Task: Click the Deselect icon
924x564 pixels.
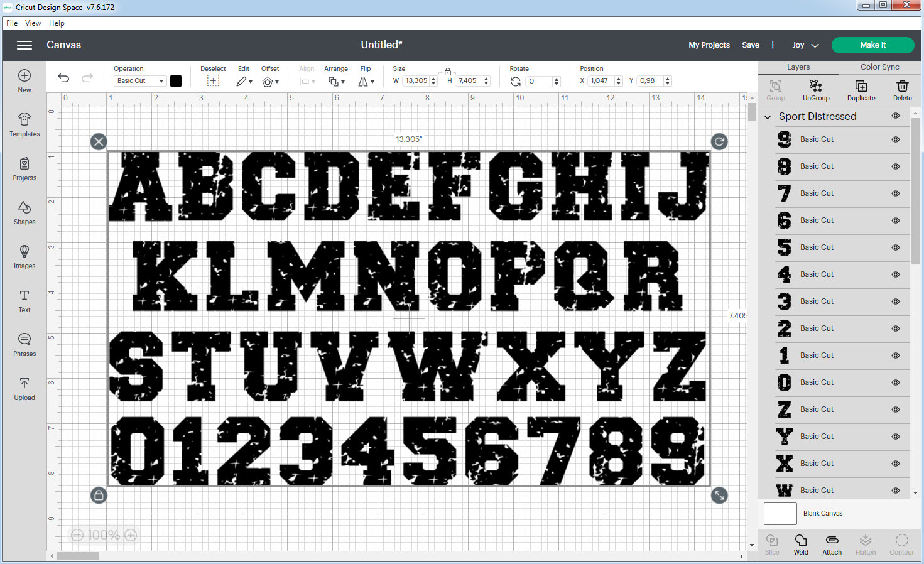Action: [x=213, y=81]
